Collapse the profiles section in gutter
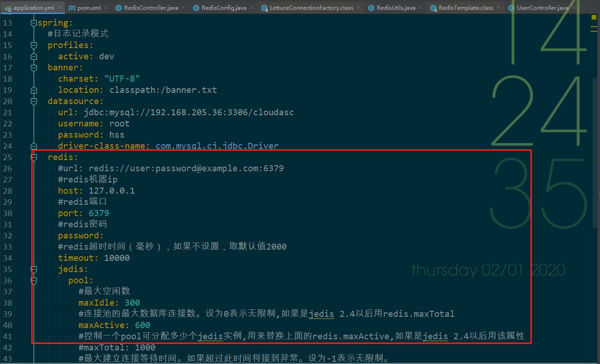 click(34, 45)
